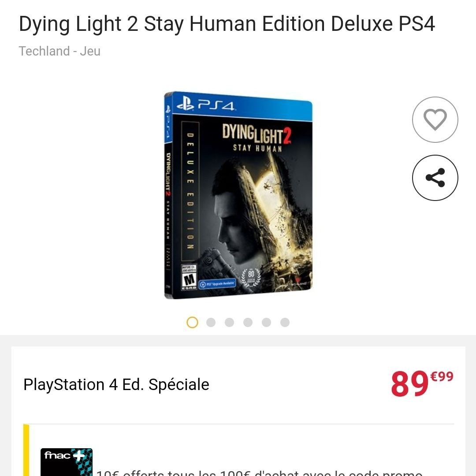The width and height of the screenshot is (476, 476).
Task: Jump to the third product image dot
Action: 229,322
